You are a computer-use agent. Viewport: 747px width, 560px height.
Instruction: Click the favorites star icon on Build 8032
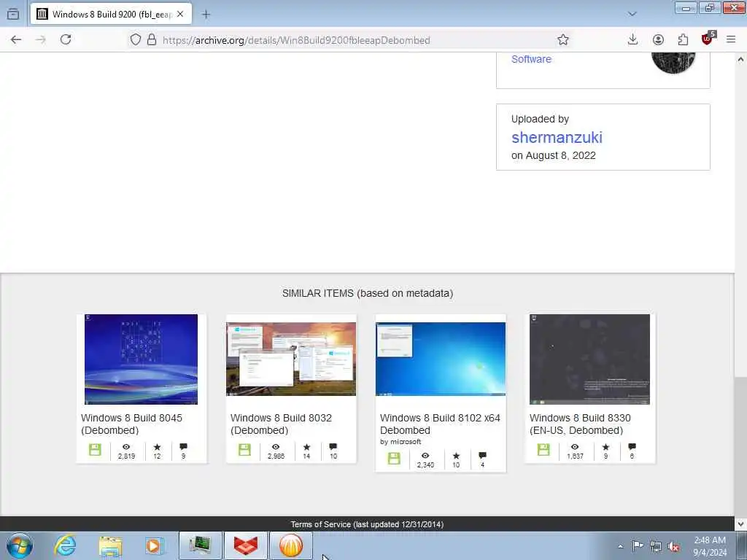coord(306,447)
